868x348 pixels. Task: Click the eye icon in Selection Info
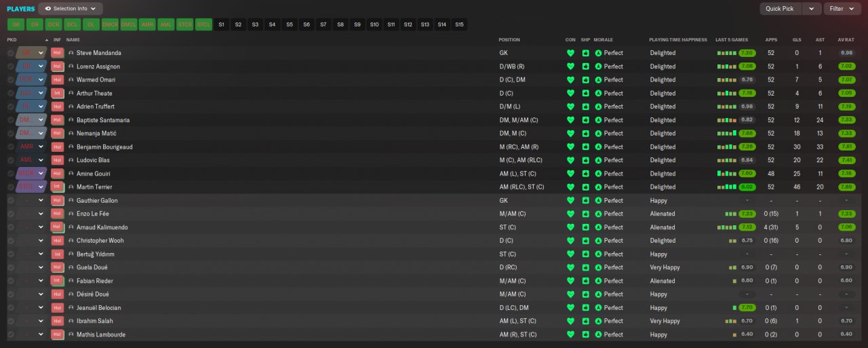(48, 9)
